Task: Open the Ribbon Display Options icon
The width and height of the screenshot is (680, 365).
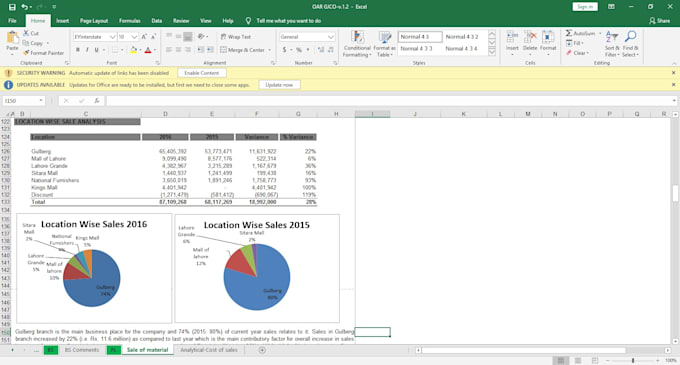Action: pos(611,7)
